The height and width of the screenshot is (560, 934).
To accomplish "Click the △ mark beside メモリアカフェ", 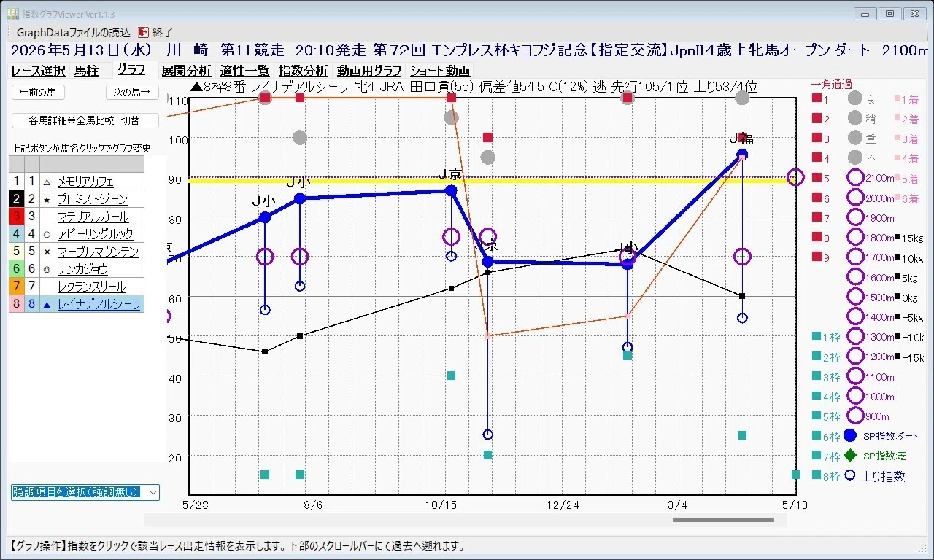I will point(47,182).
